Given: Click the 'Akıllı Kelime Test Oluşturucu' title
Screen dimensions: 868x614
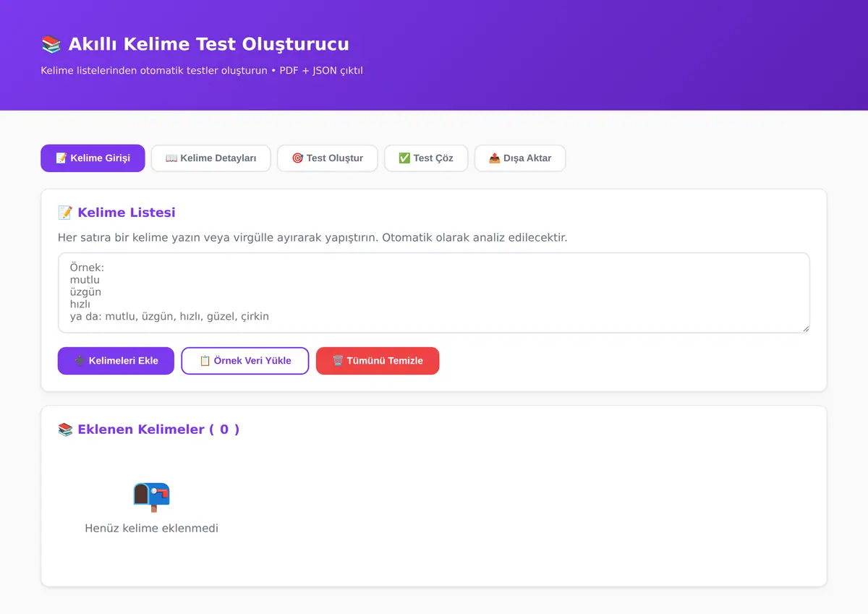Looking at the screenshot, I should [x=208, y=44].
